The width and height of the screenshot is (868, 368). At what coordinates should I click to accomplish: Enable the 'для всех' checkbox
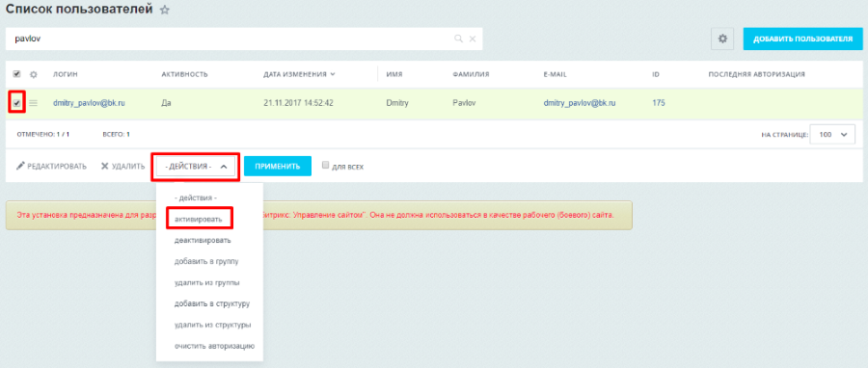[x=326, y=165]
